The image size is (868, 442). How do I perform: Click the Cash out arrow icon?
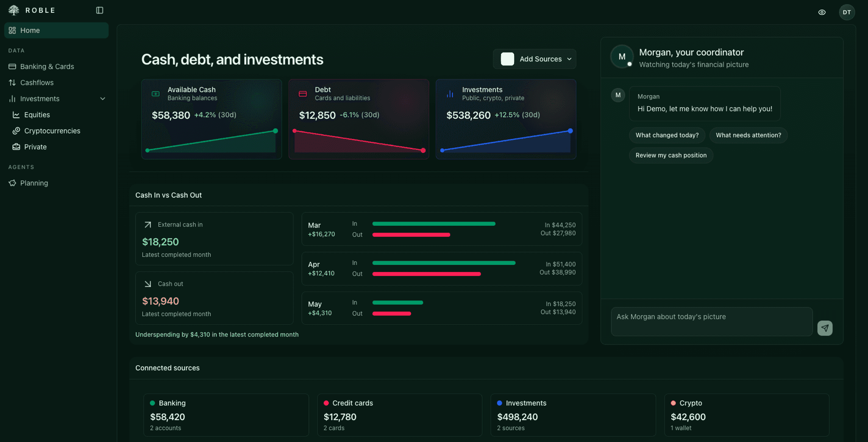147,284
